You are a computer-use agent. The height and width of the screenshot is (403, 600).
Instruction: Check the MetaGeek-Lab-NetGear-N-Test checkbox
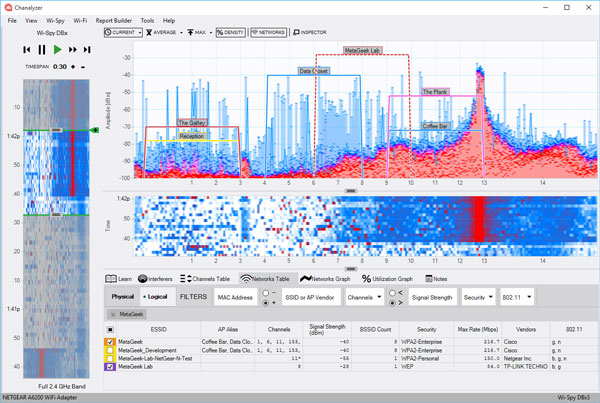110,359
